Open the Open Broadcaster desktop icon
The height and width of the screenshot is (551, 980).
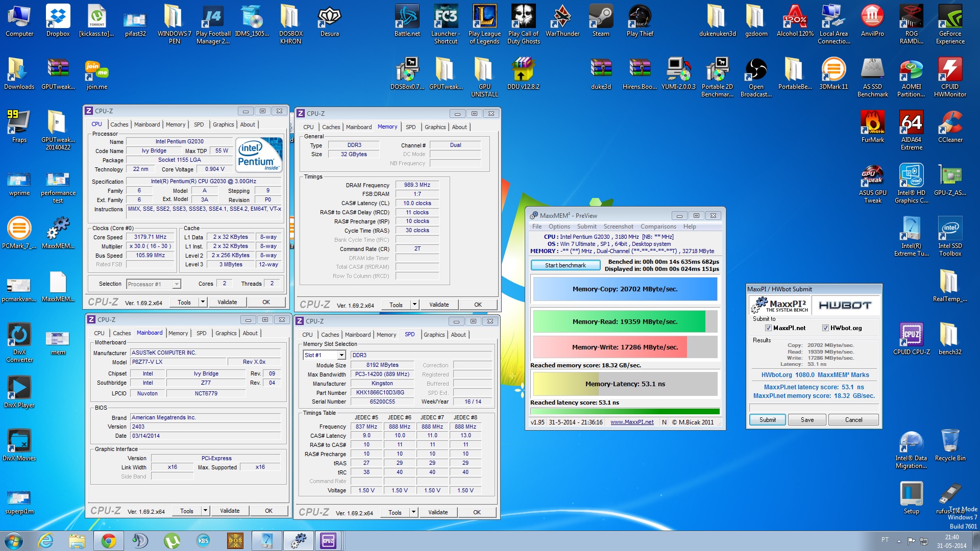click(x=756, y=77)
